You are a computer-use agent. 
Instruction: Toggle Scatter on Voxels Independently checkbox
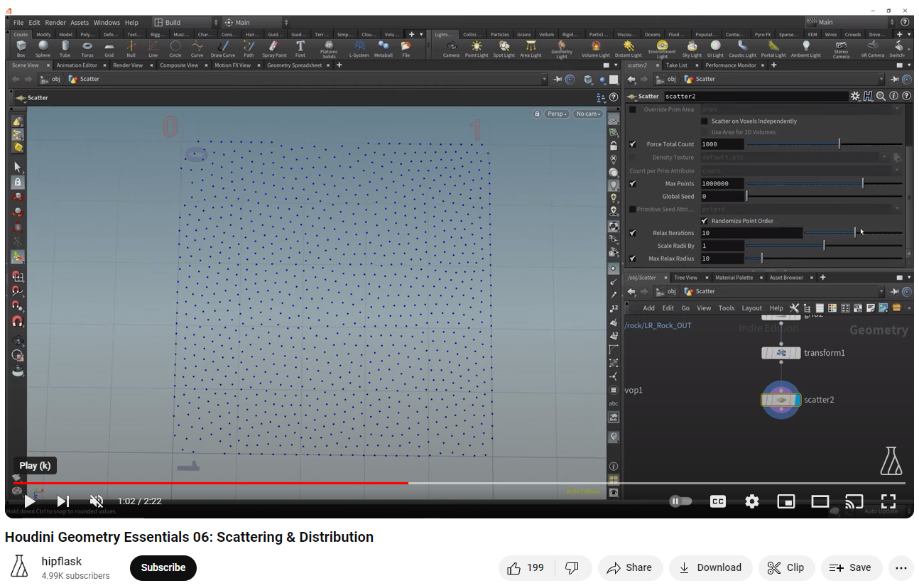coord(705,121)
